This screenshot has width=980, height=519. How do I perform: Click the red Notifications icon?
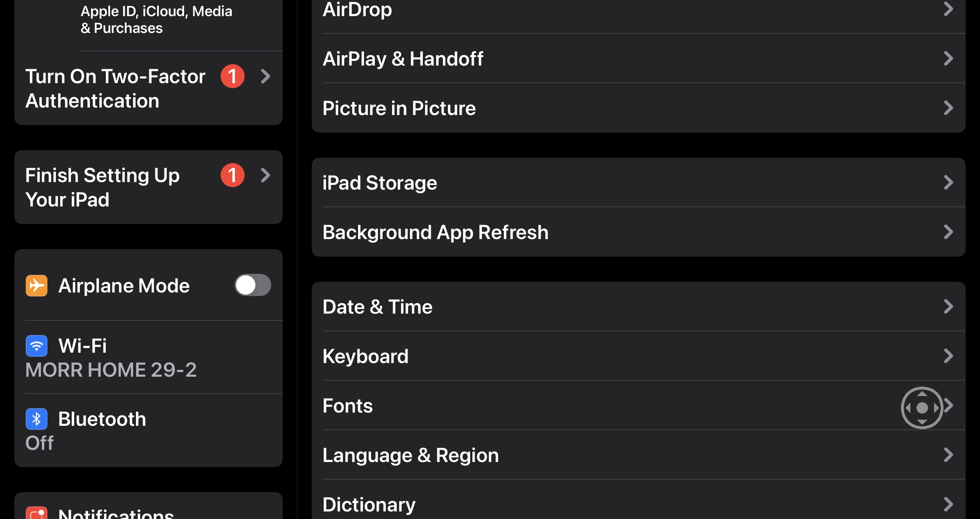click(x=37, y=513)
